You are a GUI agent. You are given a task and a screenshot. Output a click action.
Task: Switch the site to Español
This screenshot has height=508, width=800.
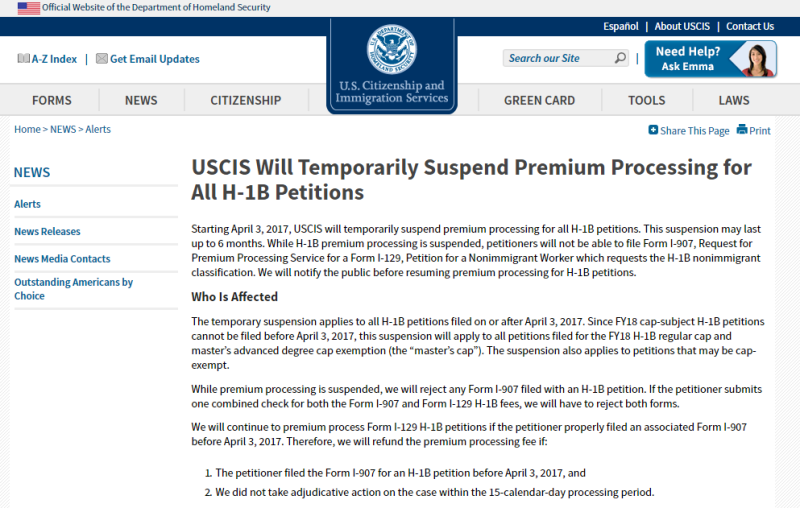620,27
